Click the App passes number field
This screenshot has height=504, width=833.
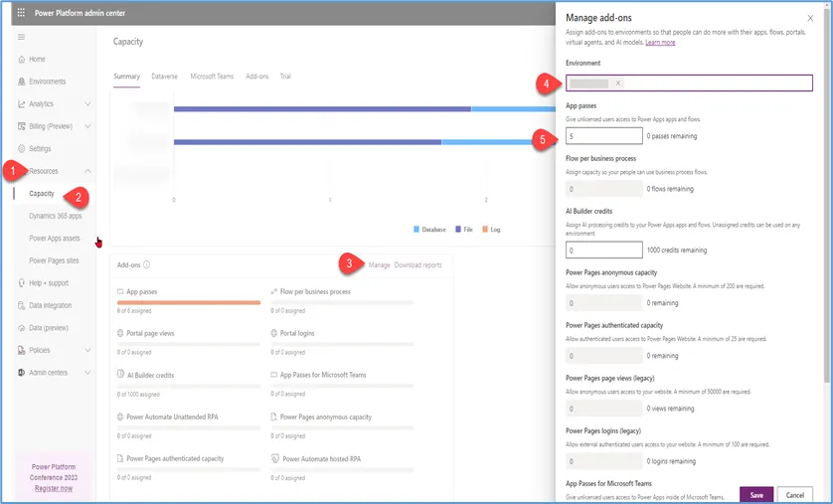pos(604,136)
